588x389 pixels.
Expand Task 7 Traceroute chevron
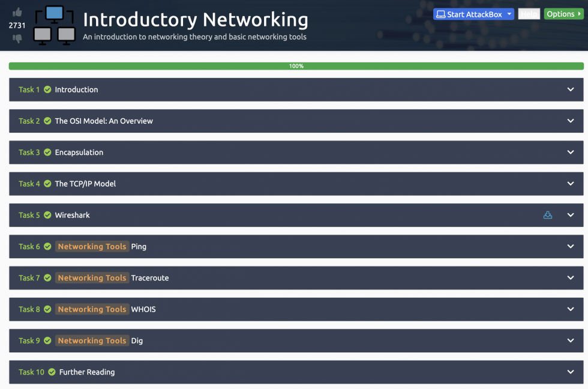pos(571,277)
